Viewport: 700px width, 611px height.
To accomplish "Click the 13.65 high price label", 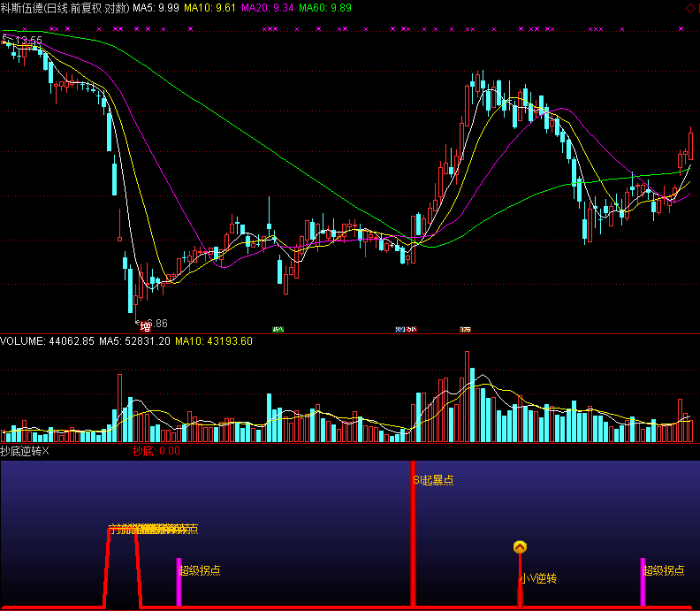I will point(28,41).
